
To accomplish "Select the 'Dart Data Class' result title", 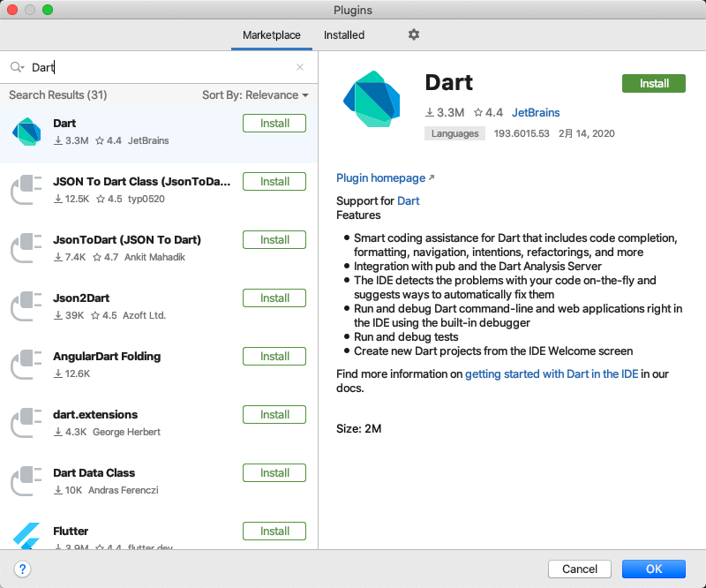I will [94, 472].
